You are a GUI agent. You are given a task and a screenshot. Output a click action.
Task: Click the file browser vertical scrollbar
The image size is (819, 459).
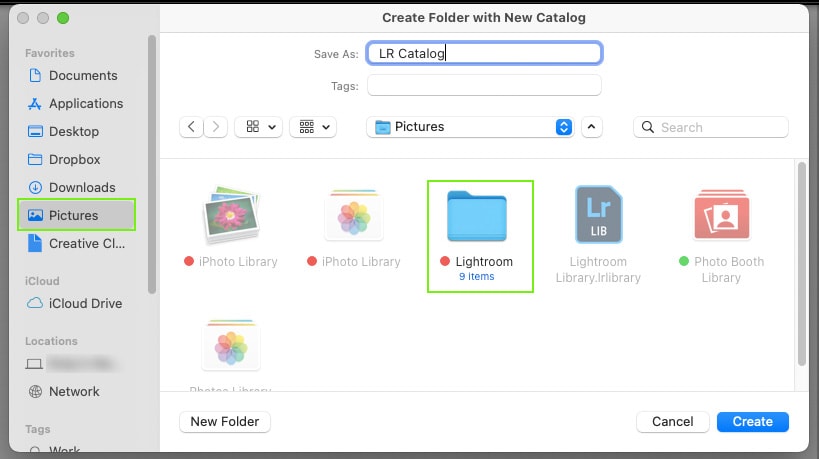coord(802,264)
